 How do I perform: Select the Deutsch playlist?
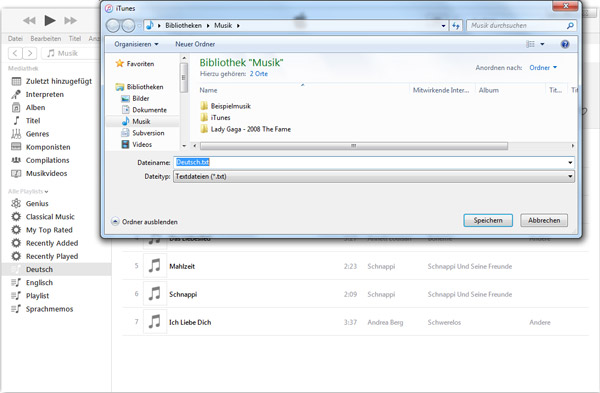56,269
